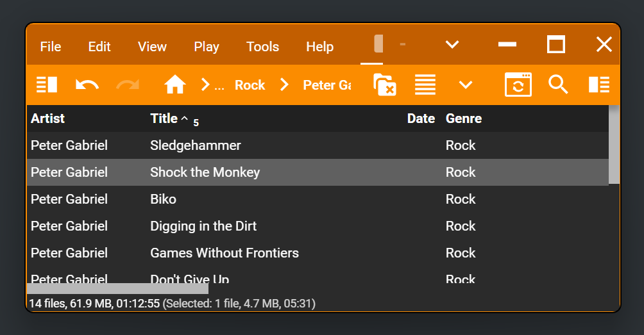Screen dimensions: 644x335
Task: Expand the view options dropdown chevron
Action: [466, 85]
